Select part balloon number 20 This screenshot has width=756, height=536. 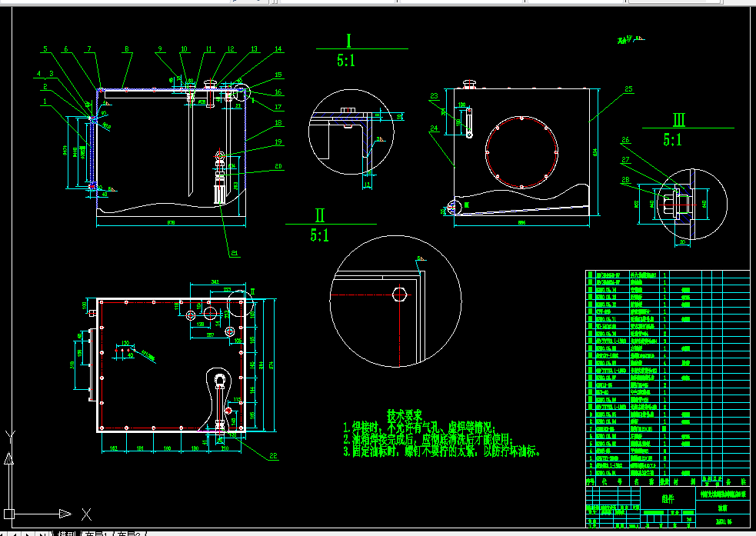tap(278, 166)
